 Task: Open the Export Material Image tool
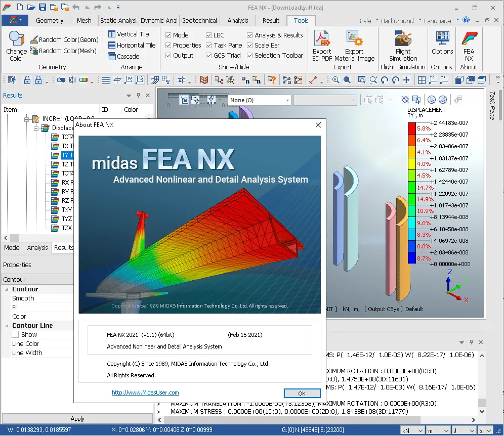coord(354,38)
